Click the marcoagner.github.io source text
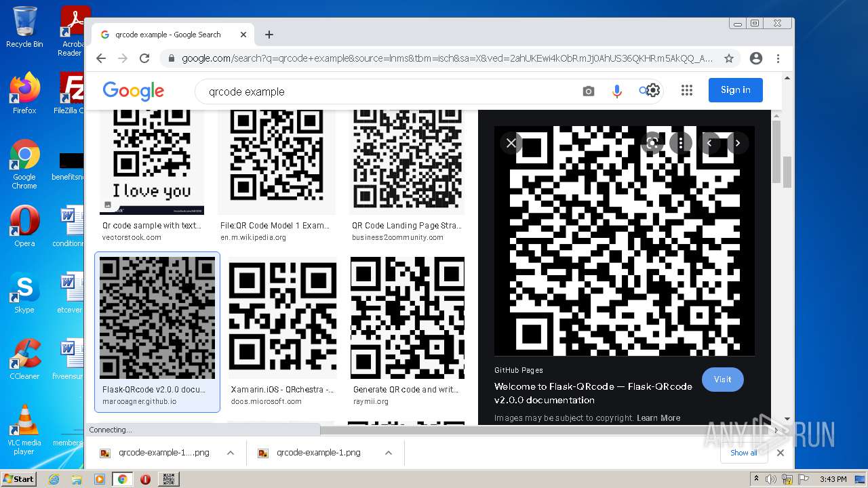Screen dimensions: 868x488 pos(139,401)
